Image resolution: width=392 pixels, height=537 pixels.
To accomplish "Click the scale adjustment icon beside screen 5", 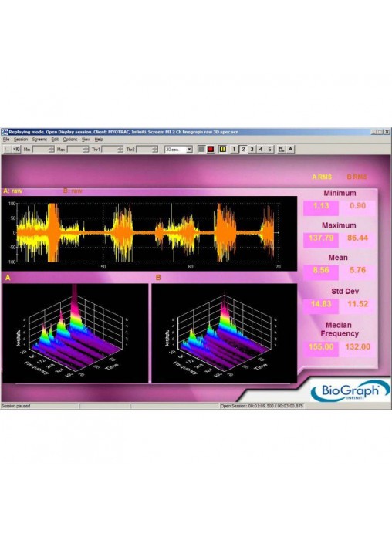I will click(281, 150).
